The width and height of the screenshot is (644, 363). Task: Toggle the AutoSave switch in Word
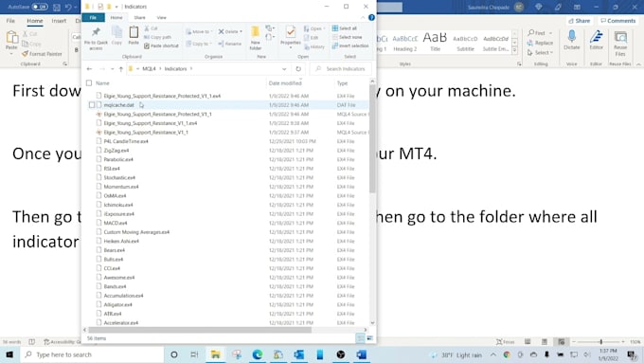40,7
